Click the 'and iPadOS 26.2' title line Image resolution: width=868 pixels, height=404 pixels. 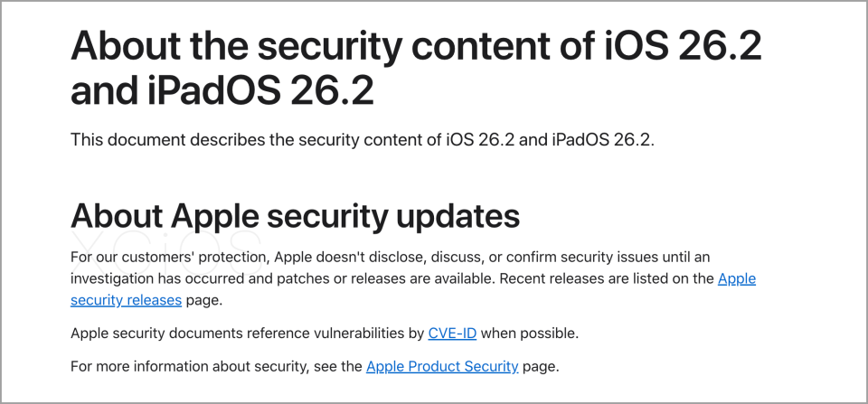(x=222, y=91)
